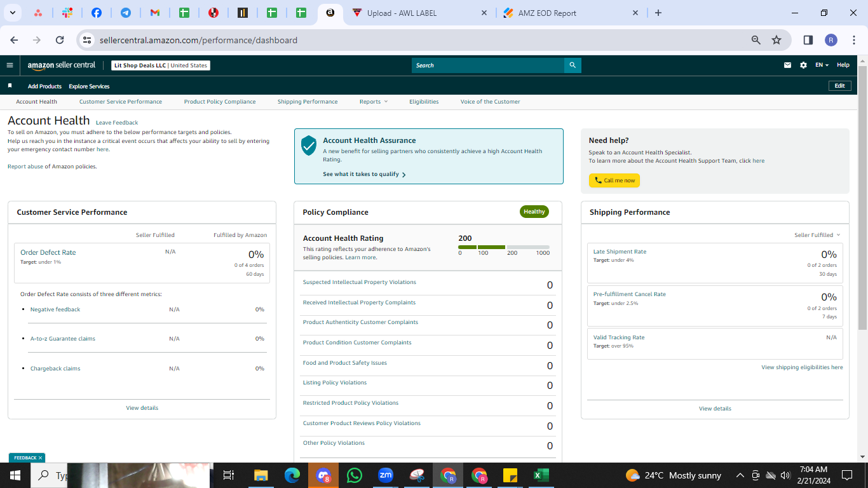
Task: Open the Eligibilities tab
Action: tap(424, 102)
